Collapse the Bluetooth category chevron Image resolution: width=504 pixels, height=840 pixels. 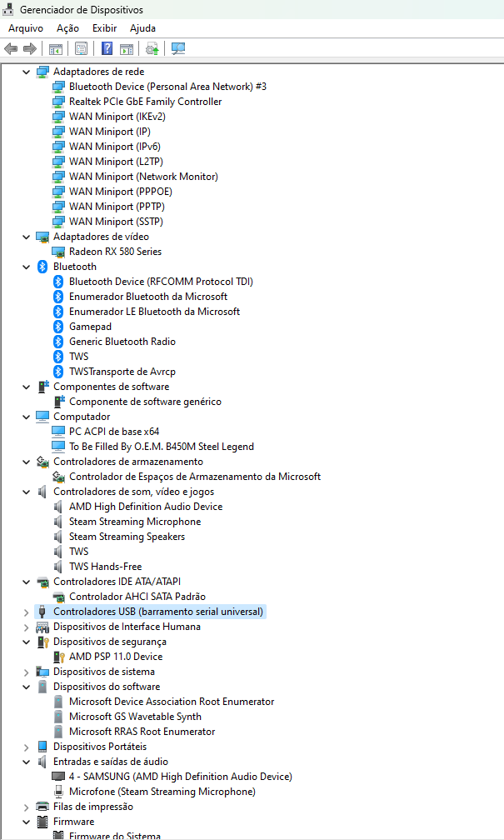pos(27,267)
